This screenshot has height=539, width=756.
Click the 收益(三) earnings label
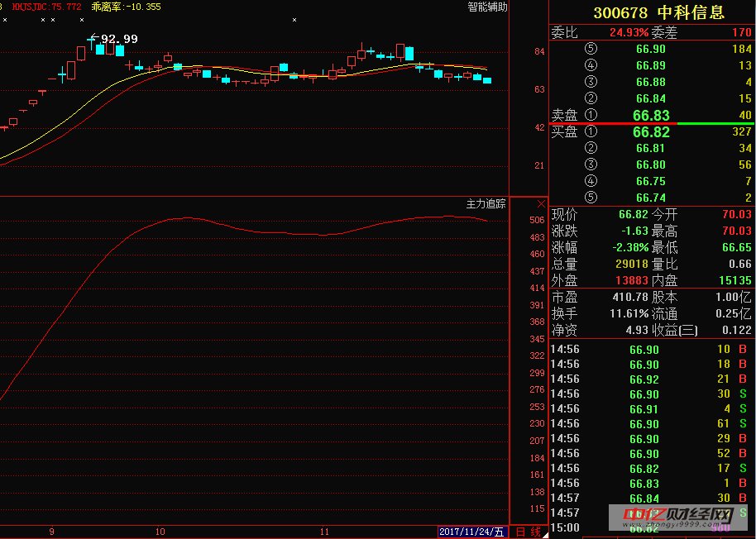point(675,330)
